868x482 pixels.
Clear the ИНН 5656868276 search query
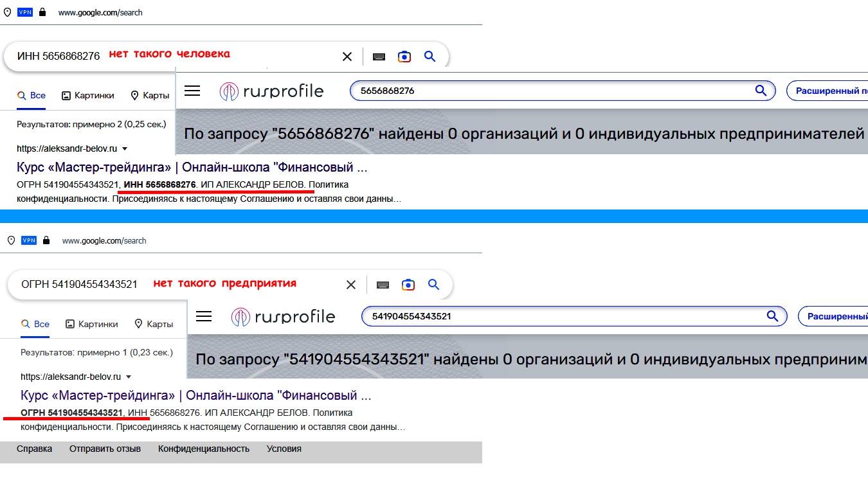[347, 57]
